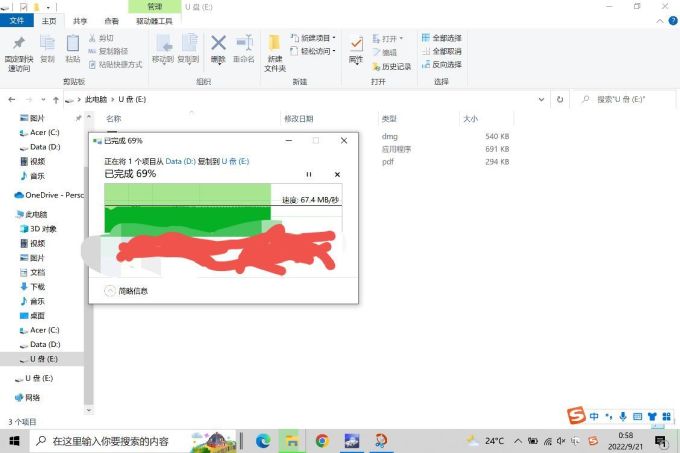The height and width of the screenshot is (453, 680).
Task: Choose 粘贴快捷方式 paste shortcut
Action: [x=115, y=65]
